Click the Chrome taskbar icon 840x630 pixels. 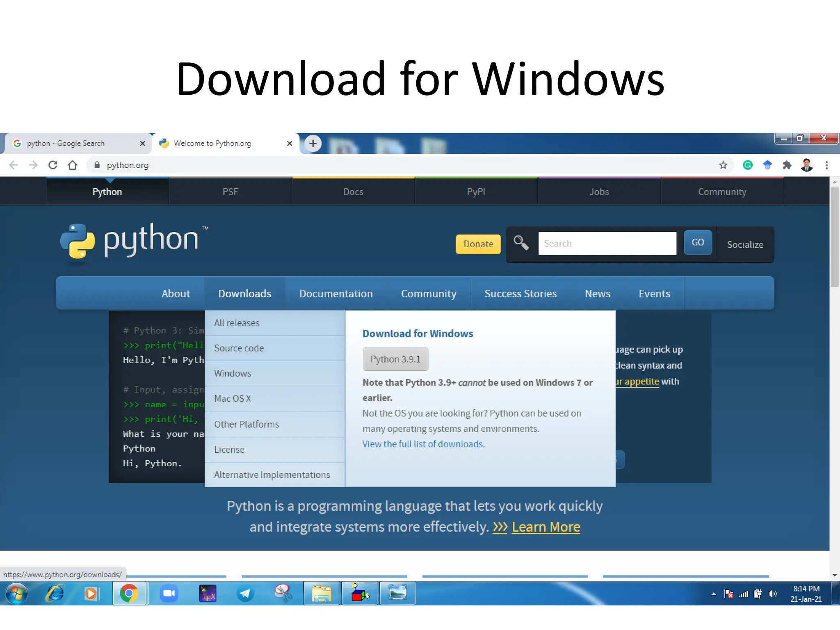[x=129, y=593]
